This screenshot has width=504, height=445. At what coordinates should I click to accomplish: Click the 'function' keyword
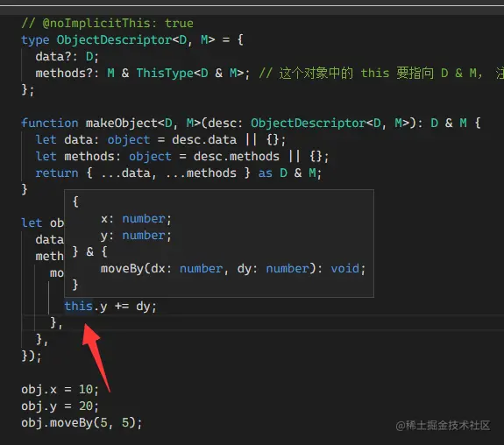coord(49,123)
